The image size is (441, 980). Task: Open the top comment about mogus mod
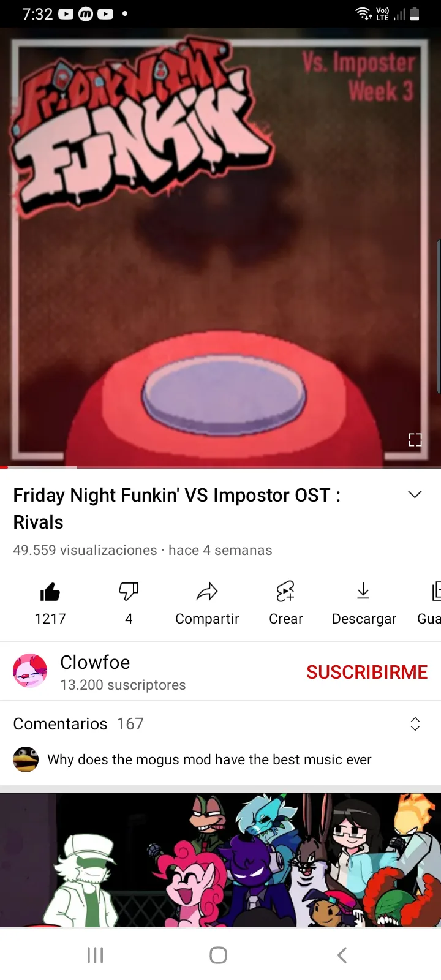point(209,759)
